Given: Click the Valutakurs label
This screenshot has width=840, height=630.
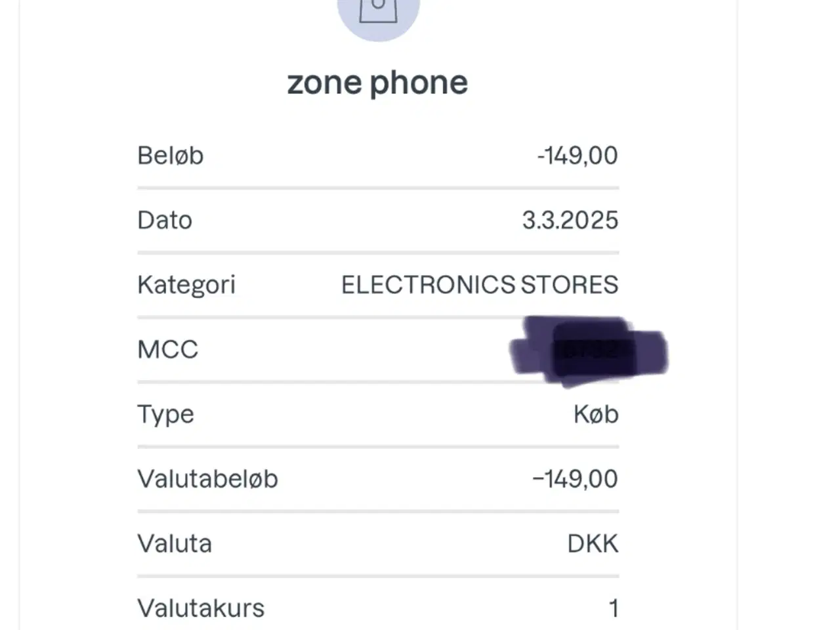Looking at the screenshot, I should point(201,608).
